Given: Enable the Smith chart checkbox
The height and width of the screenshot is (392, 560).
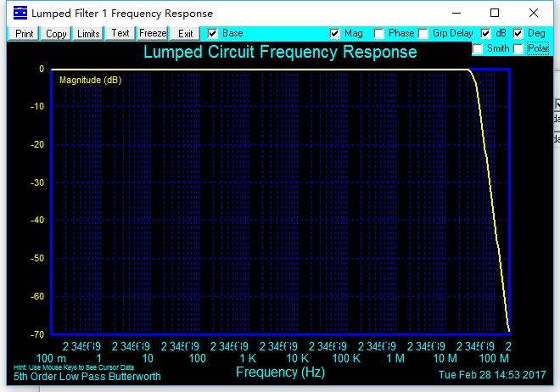Looking at the screenshot, I should 478,48.
